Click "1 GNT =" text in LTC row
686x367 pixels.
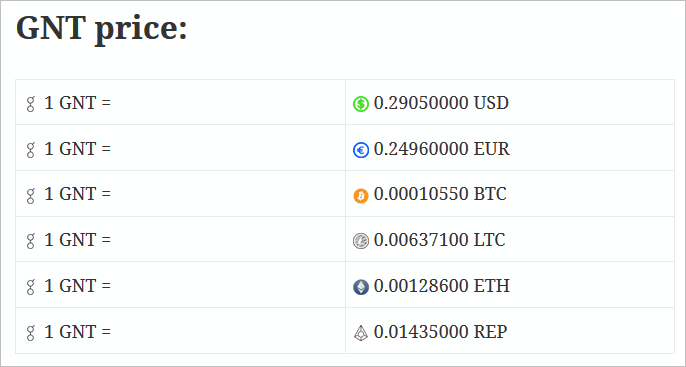point(77,240)
